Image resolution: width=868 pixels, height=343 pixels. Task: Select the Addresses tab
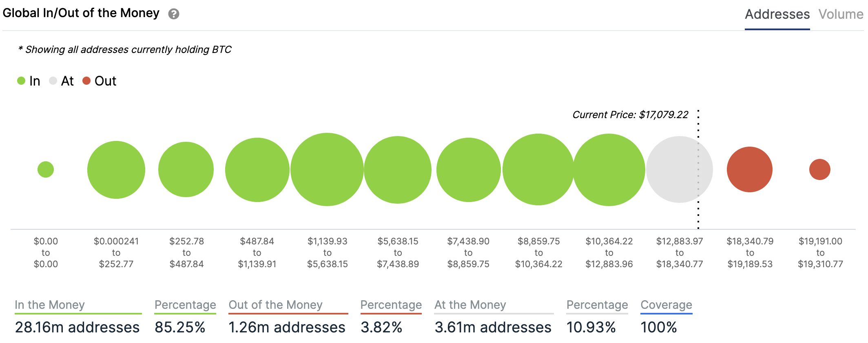777,14
